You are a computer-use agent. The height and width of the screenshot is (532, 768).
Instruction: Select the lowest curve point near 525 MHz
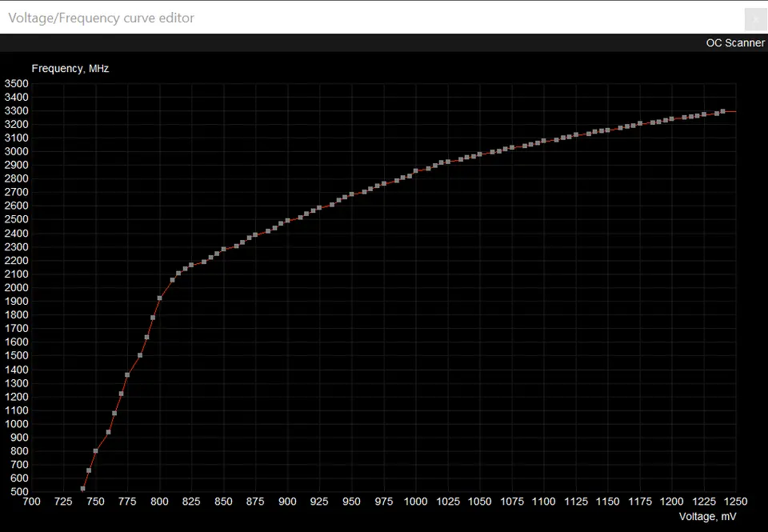(x=82, y=489)
